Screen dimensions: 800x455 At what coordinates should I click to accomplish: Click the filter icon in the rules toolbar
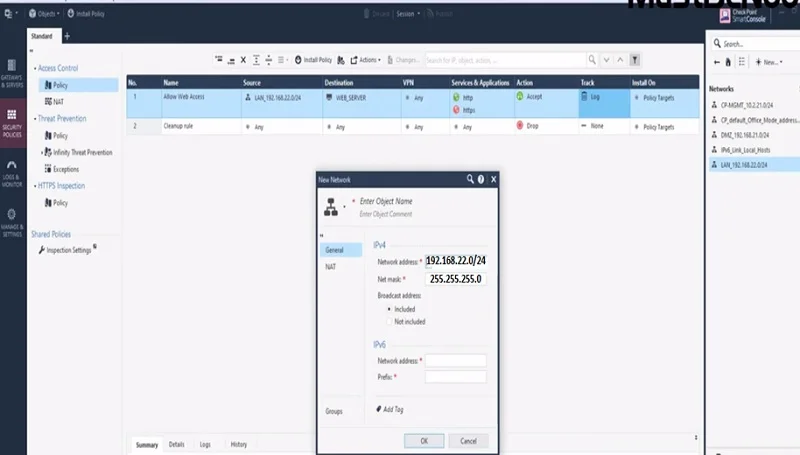pyautogui.click(x=634, y=60)
